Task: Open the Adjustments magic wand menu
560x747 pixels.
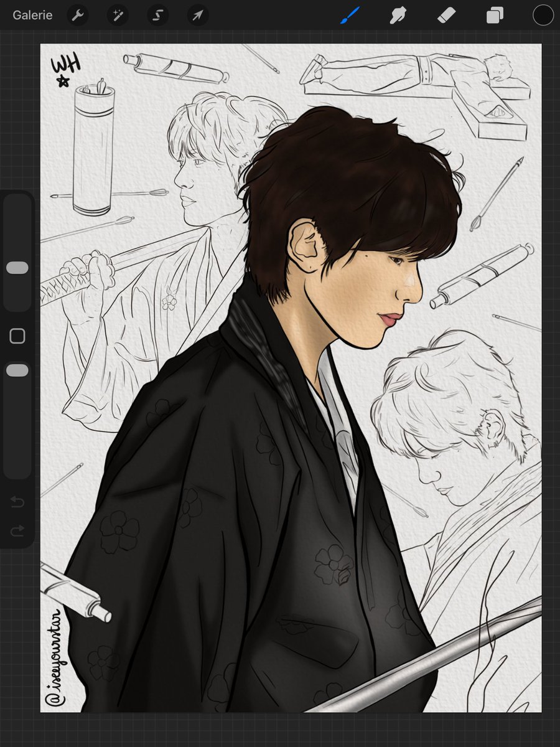Action: pyautogui.click(x=117, y=15)
